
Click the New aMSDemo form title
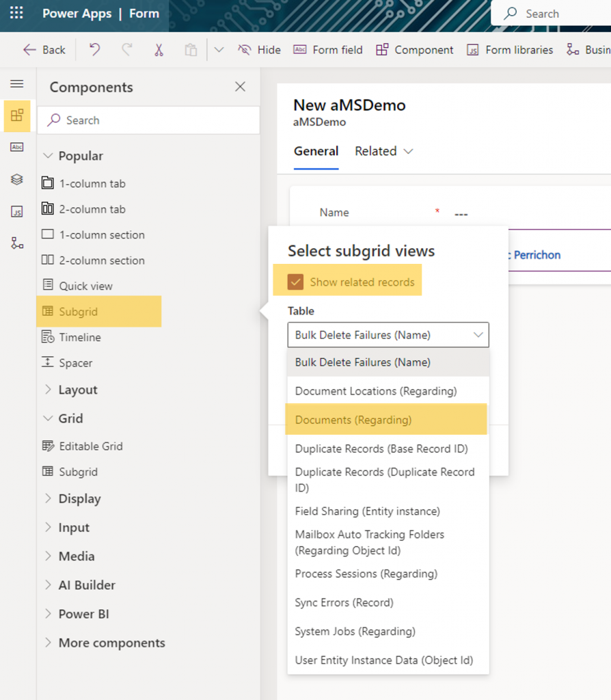349,105
